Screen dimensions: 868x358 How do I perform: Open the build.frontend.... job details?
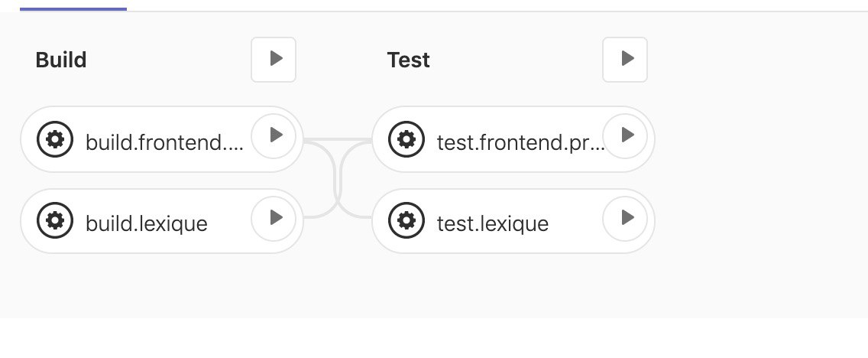point(164,143)
